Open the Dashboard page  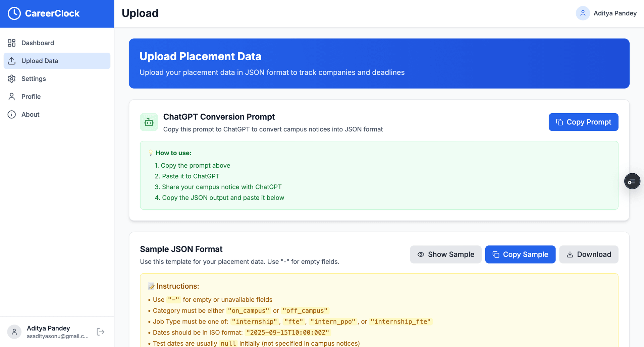(57, 43)
